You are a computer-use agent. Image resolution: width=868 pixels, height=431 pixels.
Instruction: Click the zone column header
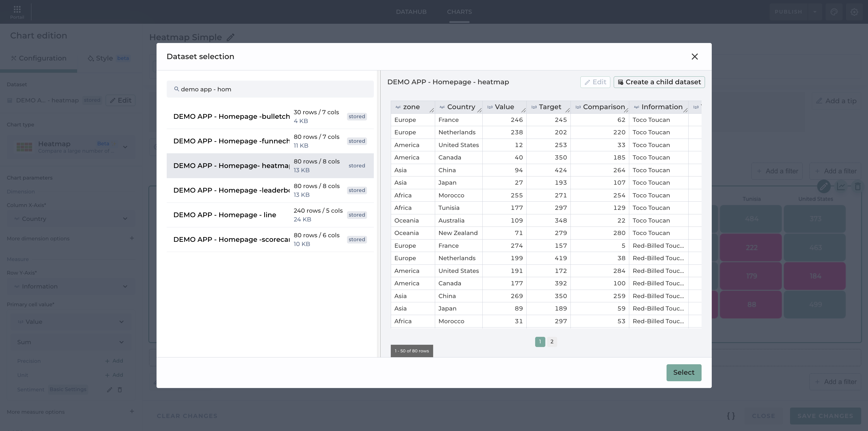413,107
